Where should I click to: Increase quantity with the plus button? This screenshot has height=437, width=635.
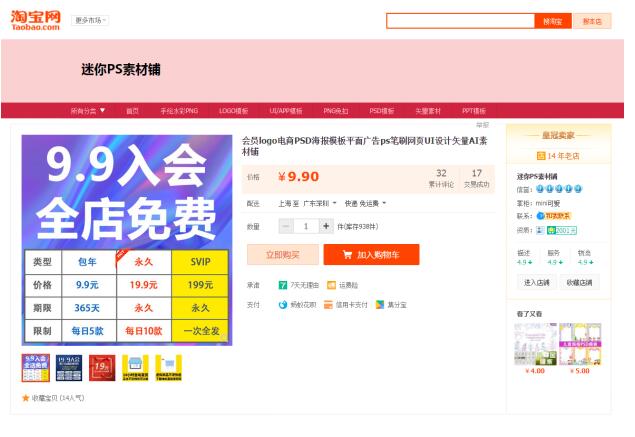(326, 227)
